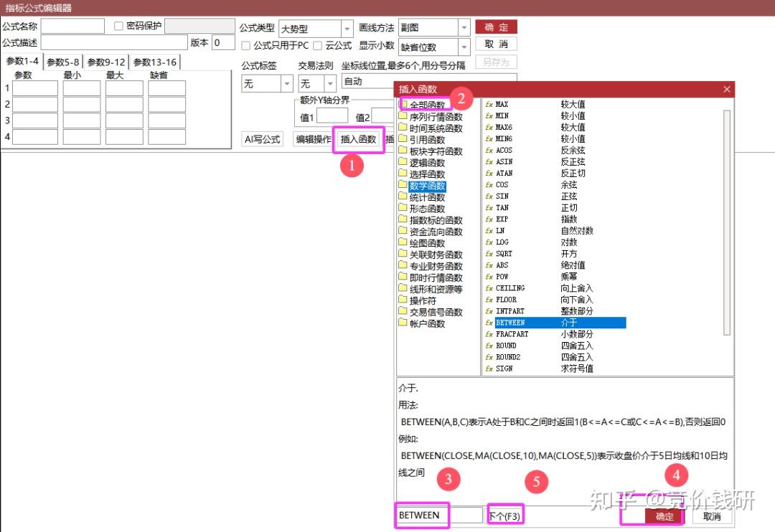Select 专业财务函数 category

point(436,266)
